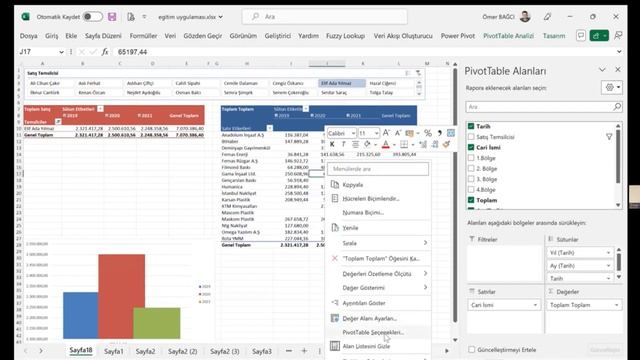Expand Değerleri Özetleme Ölçütü submenu

tap(425, 273)
